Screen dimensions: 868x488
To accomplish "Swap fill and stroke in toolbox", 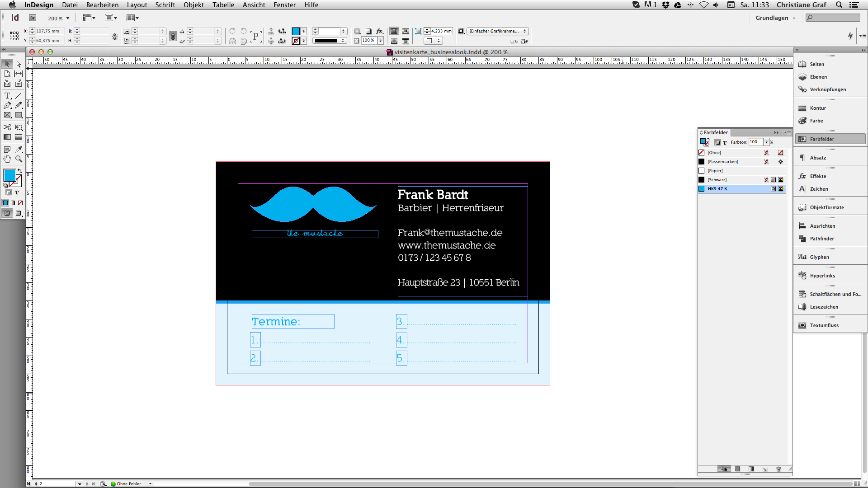I will (x=20, y=171).
